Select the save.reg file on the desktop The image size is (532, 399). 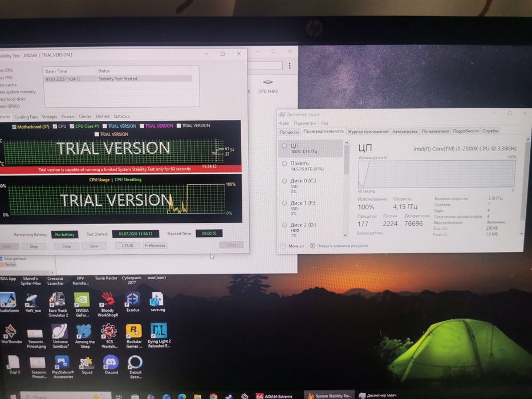click(157, 302)
